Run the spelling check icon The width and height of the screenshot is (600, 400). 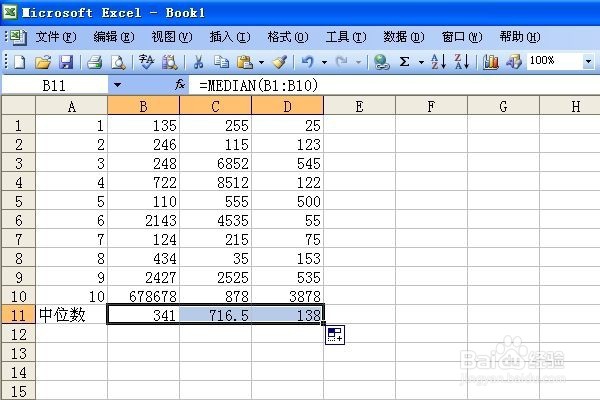(147, 62)
